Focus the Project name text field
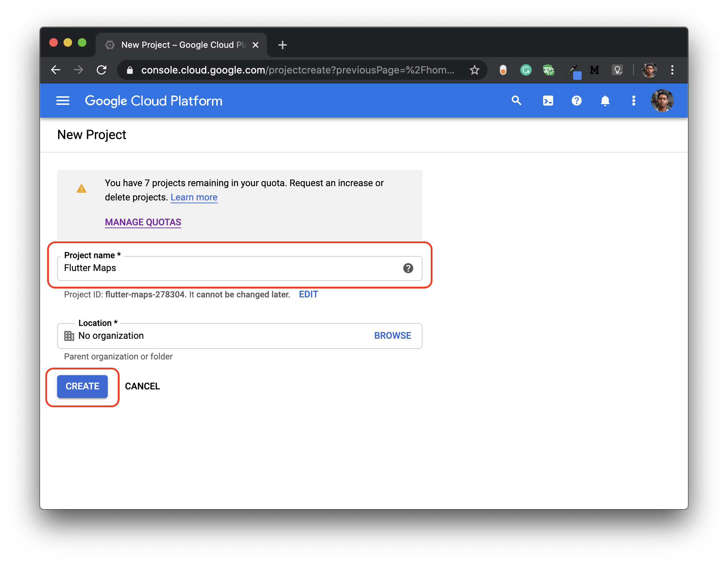 point(228,268)
